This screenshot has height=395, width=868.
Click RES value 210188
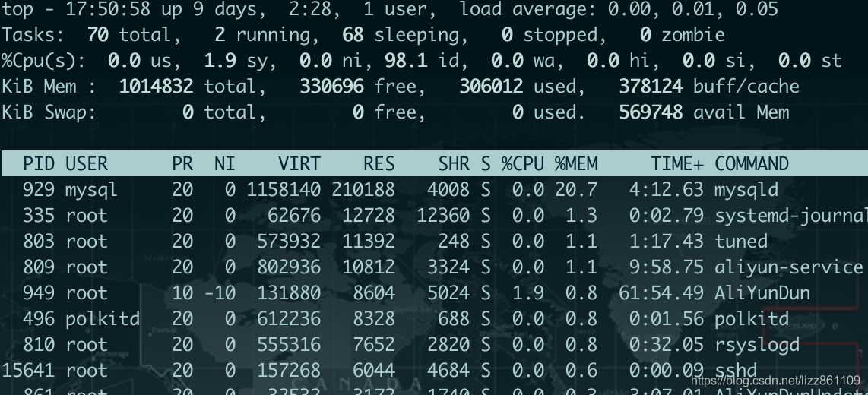click(363, 190)
